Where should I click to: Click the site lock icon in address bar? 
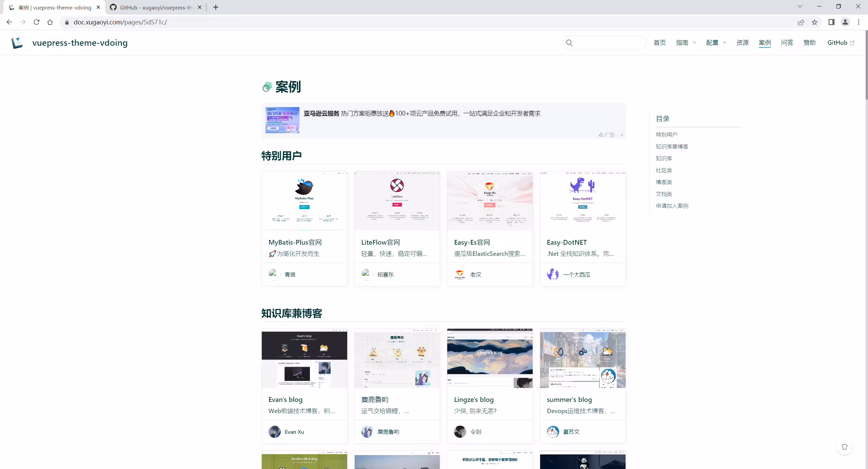click(67, 22)
